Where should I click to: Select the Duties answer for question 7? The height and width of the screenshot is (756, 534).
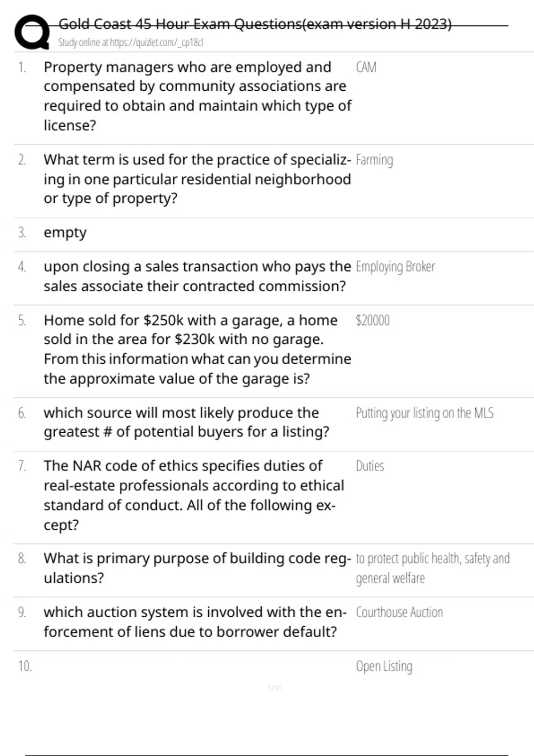(x=370, y=466)
